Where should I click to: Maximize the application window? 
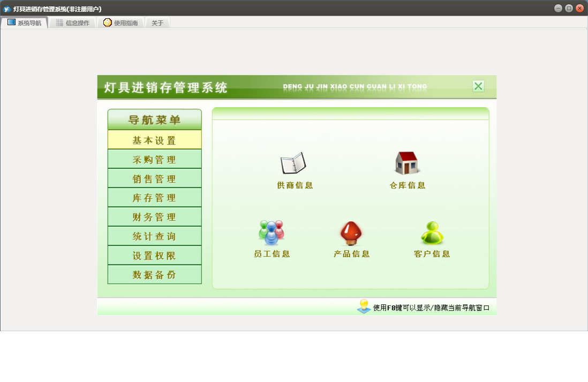(569, 8)
